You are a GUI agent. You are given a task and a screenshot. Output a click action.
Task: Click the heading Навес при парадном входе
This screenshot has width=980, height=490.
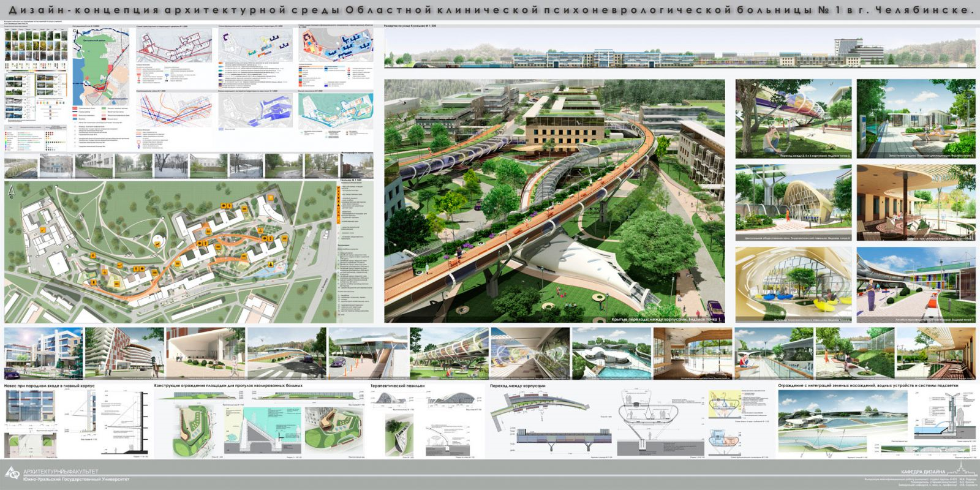(x=49, y=386)
